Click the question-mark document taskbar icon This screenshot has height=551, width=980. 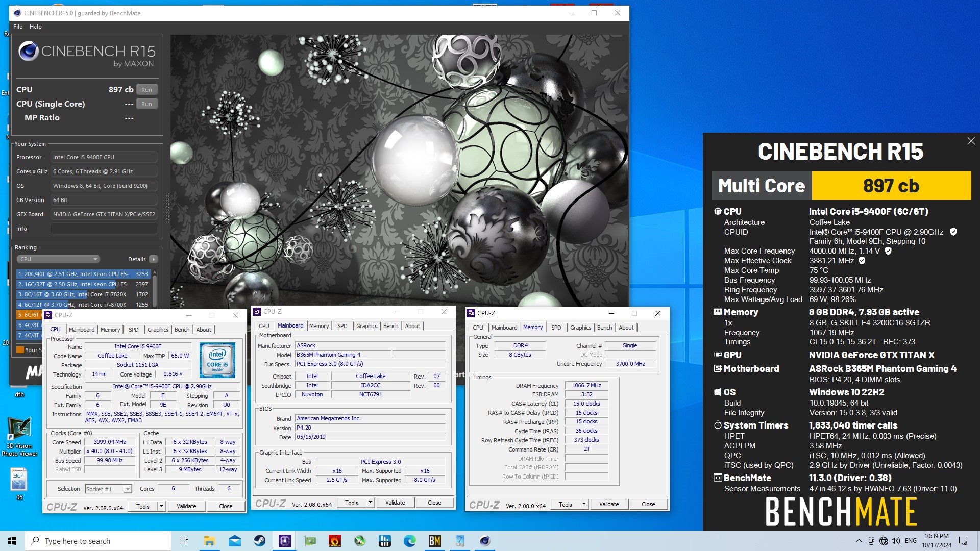460,541
